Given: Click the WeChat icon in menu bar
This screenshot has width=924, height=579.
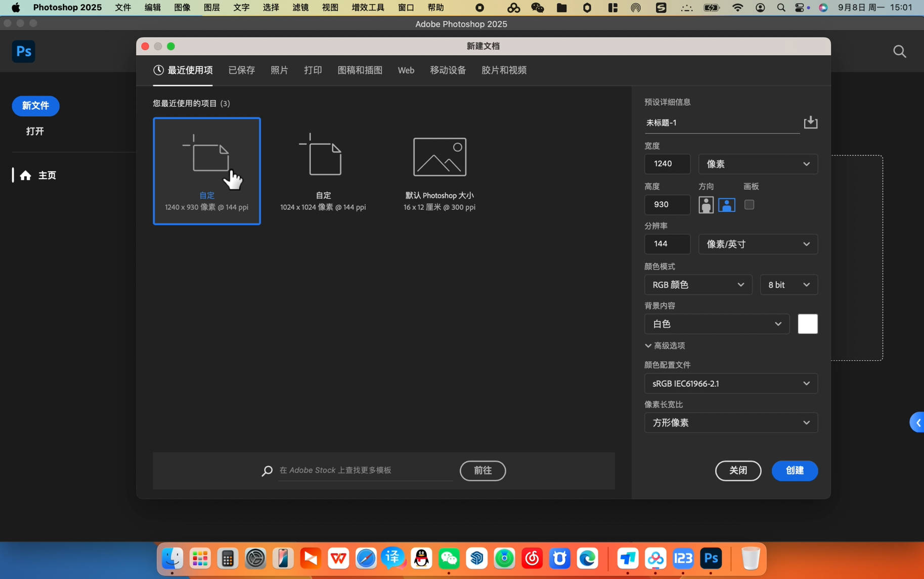Looking at the screenshot, I should pyautogui.click(x=537, y=8).
